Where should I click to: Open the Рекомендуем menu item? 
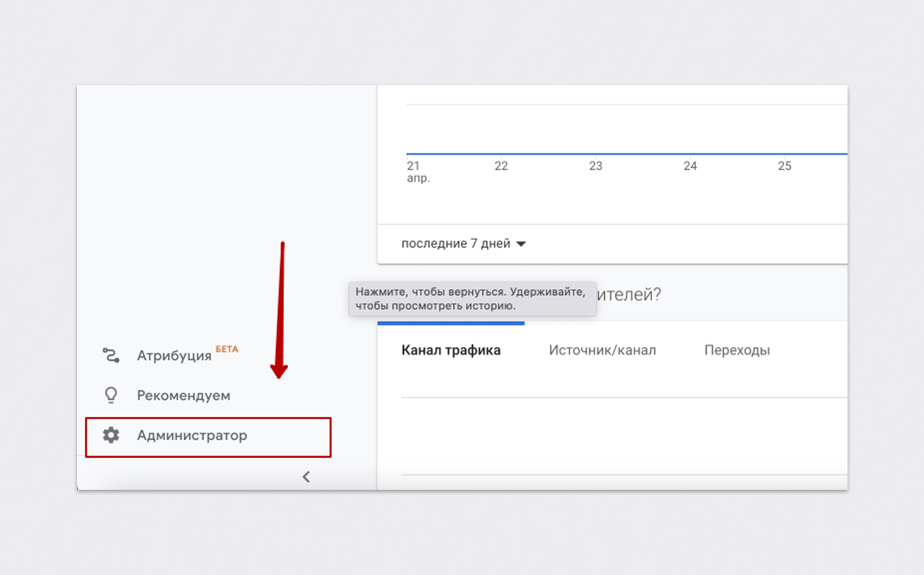[x=183, y=395]
